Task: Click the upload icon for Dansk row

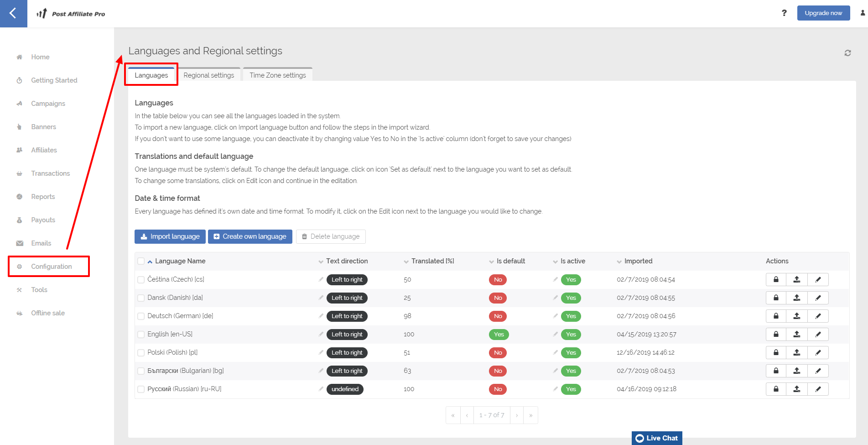Action: pyautogui.click(x=797, y=298)
